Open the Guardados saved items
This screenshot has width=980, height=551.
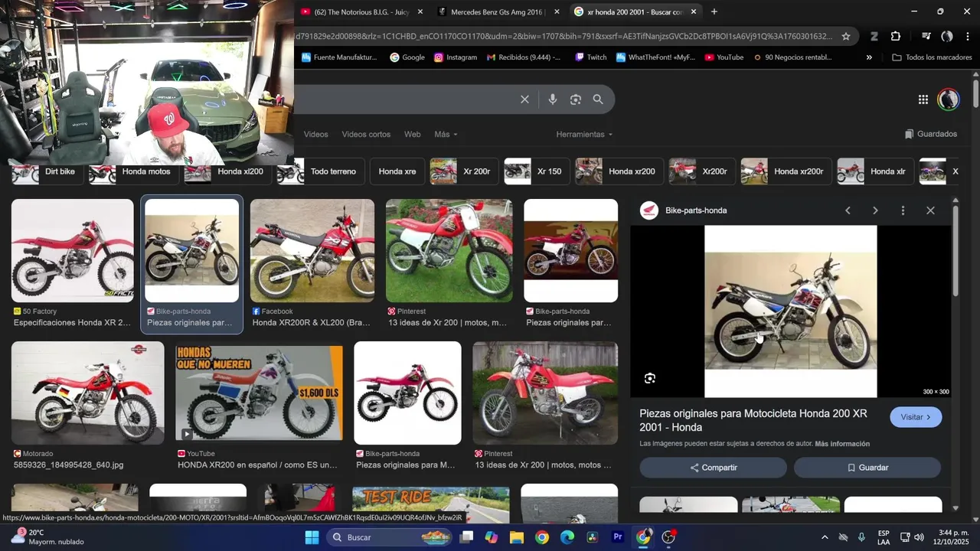coord(931,134)
